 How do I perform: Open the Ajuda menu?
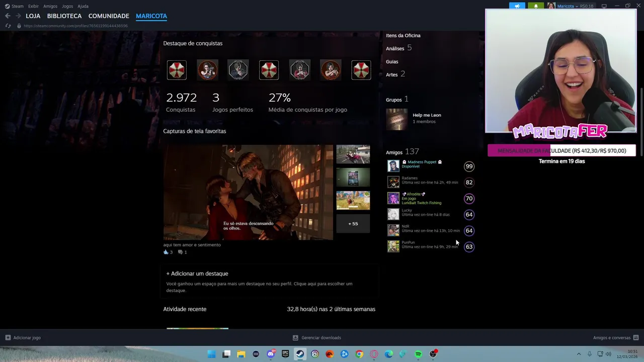[83, 6]
